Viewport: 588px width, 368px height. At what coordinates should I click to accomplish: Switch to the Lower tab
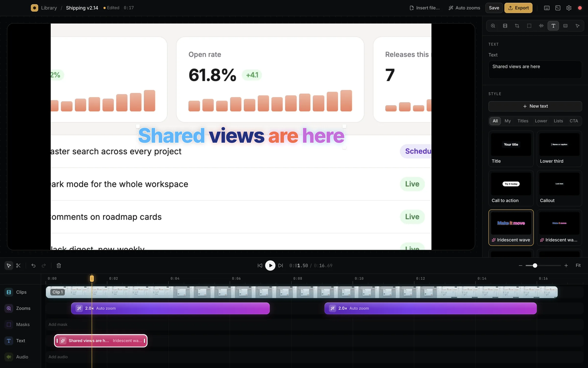pyautogui.click(x=541, y=121)
